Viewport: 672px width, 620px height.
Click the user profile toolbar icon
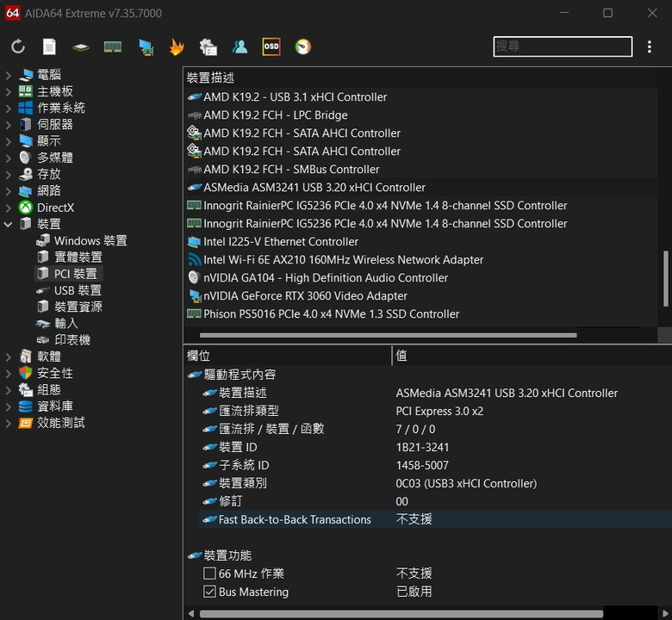pos(240,46)
